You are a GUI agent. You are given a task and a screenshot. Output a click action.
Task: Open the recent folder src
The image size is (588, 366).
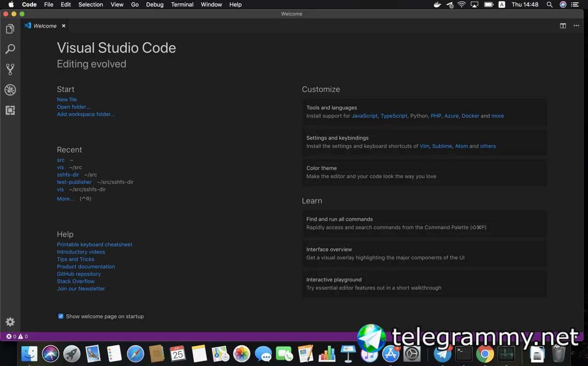pos(61,160)
